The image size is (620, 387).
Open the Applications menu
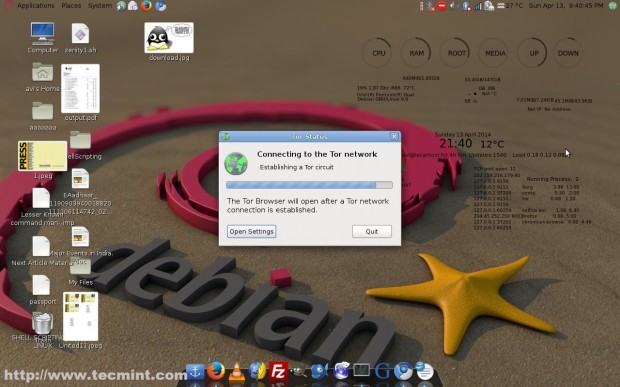pyautogui.click(x=36, y=6)
